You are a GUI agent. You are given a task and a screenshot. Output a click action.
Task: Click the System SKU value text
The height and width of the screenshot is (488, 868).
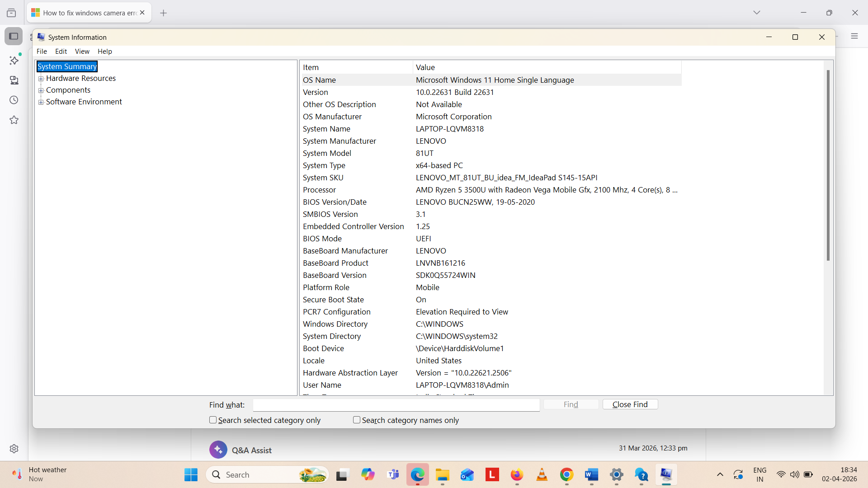tap(507, 178)
